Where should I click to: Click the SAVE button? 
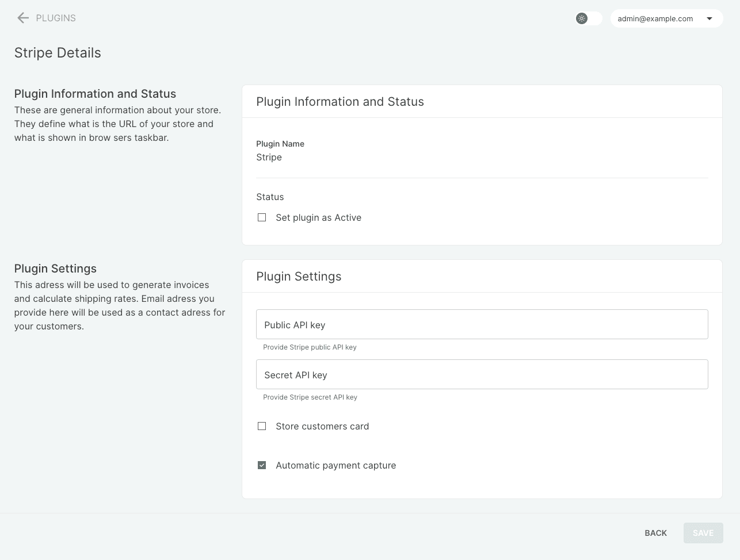tap(703, 533)
